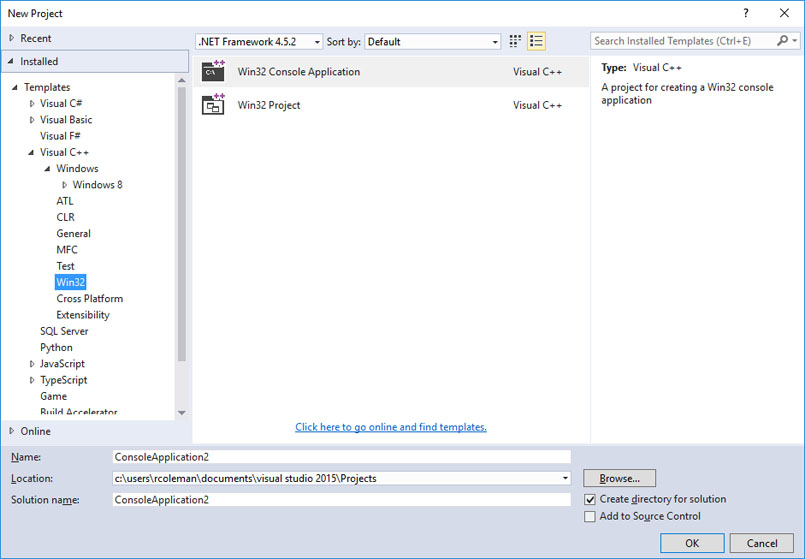The width and height of the screenshot is (805, 559).
Task: Expand the Visual Basic node arrow
Action: pyautogui.click(x=32, y=120)
